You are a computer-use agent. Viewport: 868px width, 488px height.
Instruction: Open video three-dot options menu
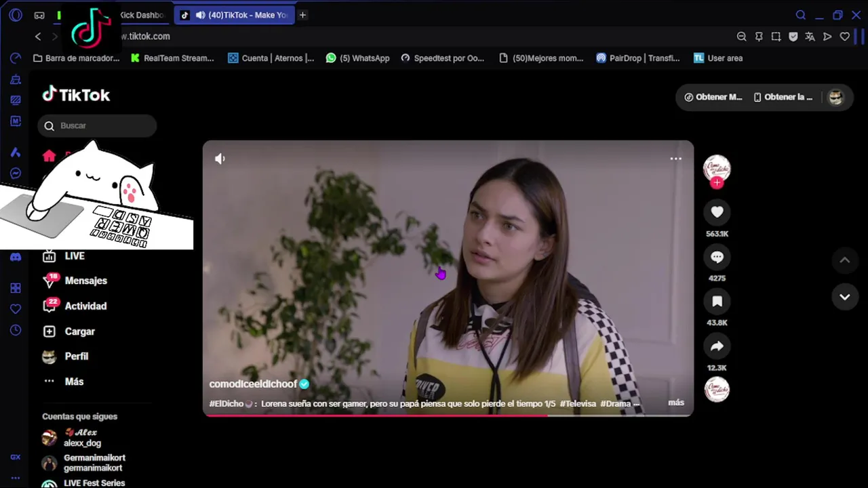coord(675,159)
